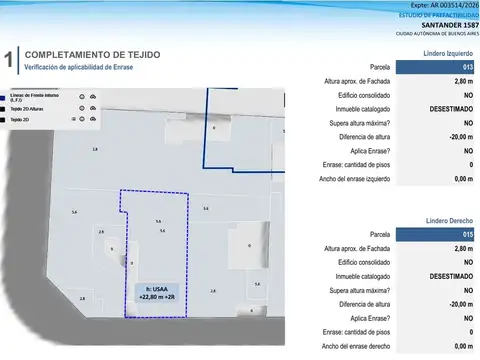Click 'Ancho del enrase izquierdo' value 0,00 m
Viewport: 480px width, 360px height.
464,179
